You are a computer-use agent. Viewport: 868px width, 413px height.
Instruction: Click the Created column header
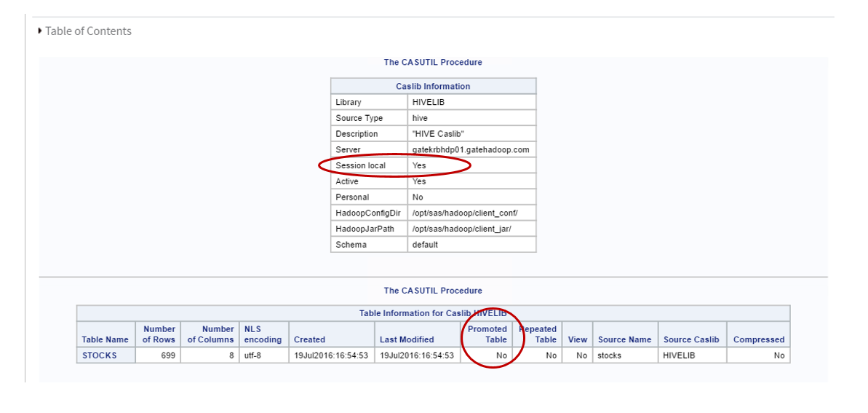331,334
